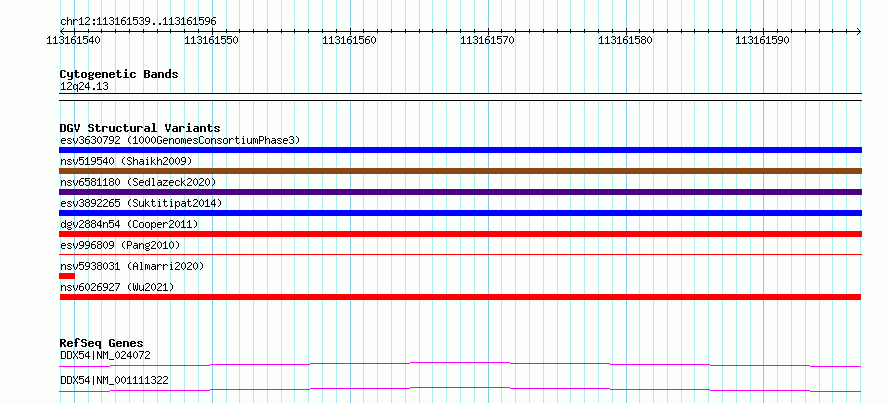Click ruler position 113161590
890x403 pixels.
pos(763,40)
